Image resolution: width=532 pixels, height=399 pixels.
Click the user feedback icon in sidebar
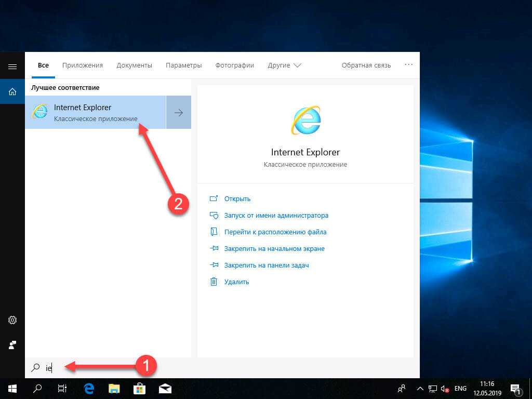pos(12,345)
